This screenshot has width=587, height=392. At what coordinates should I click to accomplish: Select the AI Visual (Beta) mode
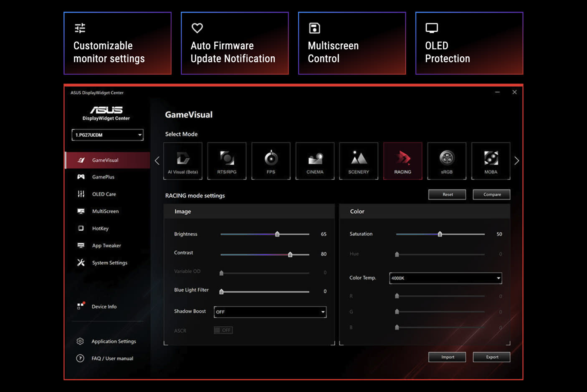183,161
